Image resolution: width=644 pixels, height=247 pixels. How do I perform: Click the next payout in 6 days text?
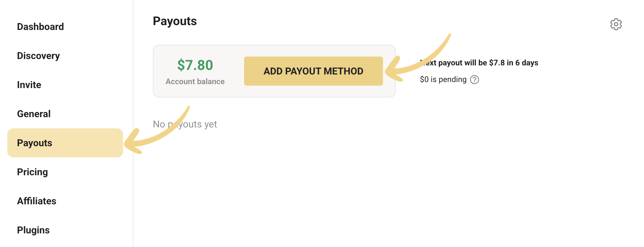479,63
